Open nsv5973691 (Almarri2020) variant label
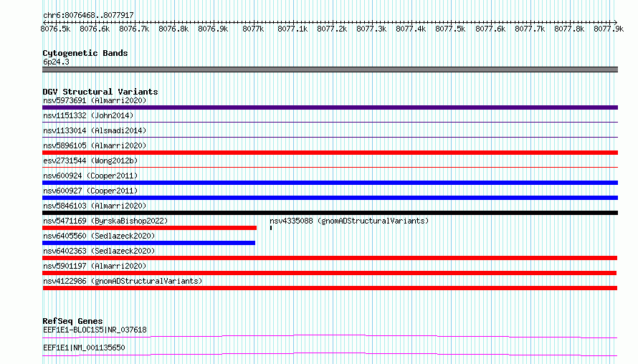The width and height of the screenshot is (638, 364). (x=95, y=100)
